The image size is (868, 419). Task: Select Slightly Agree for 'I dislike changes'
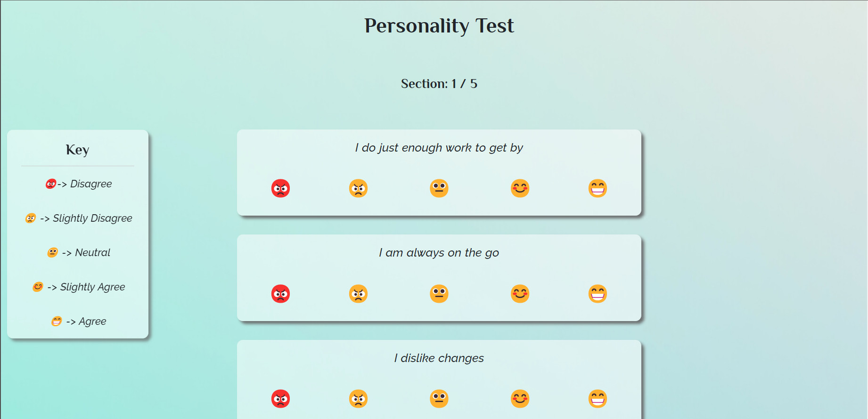(519, 398)
